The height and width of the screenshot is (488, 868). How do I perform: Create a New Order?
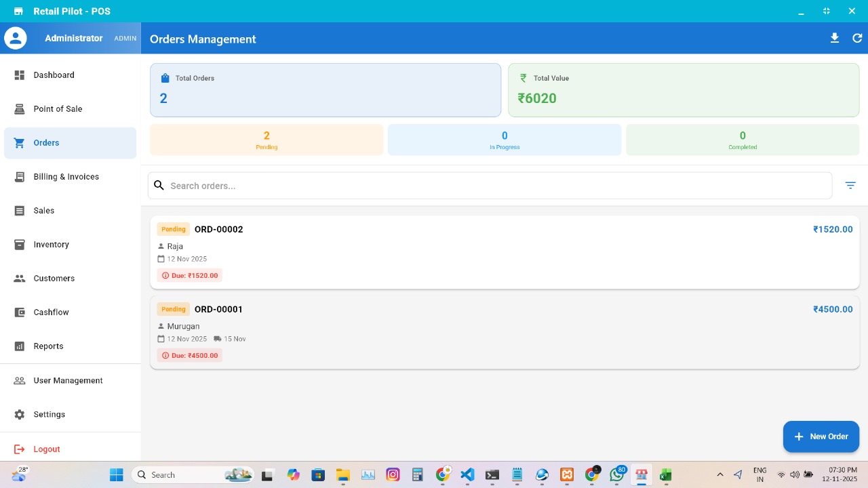(821, 436)
